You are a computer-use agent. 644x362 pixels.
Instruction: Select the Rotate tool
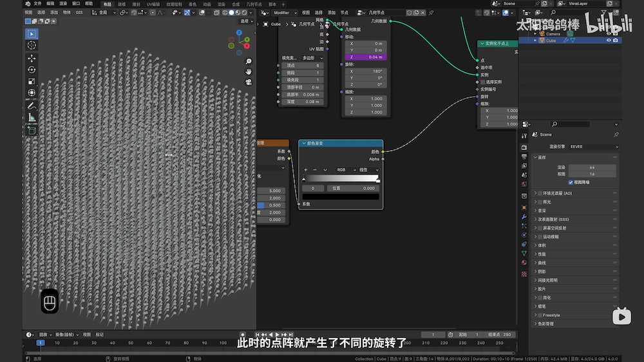32,70
